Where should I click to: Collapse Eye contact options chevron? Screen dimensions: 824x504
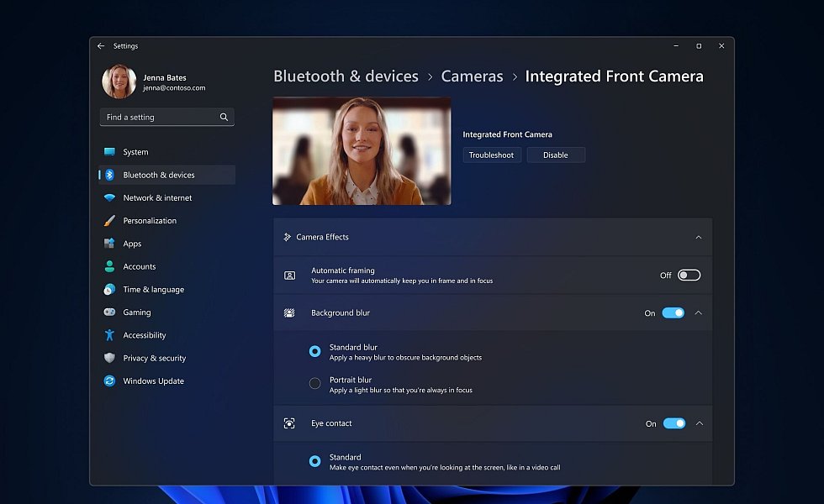point(700,423)
